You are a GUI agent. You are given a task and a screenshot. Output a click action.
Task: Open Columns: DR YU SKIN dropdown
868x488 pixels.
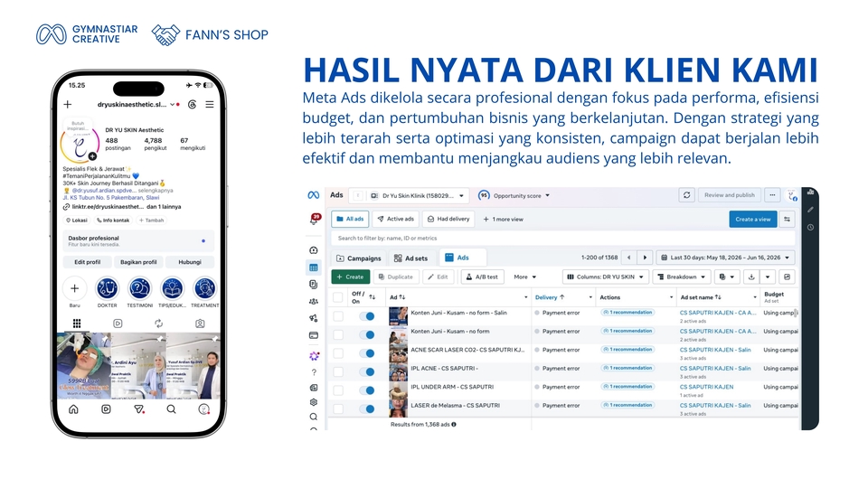coord(605,277)
